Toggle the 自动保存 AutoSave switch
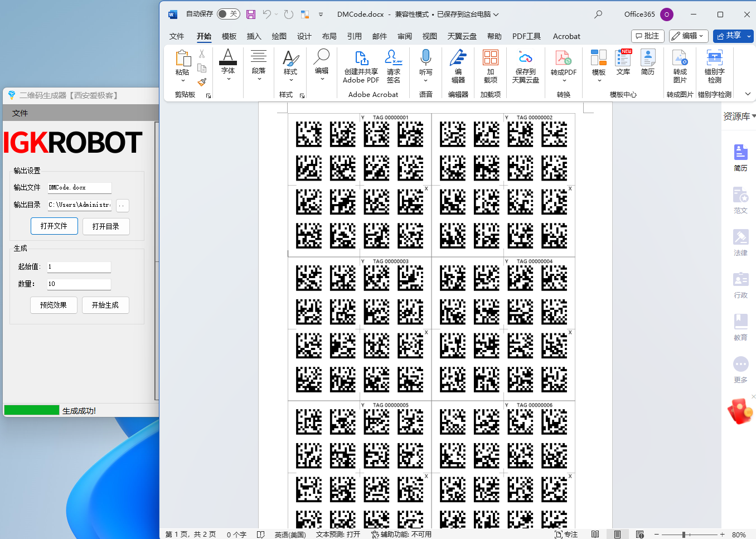Image resolution: width=756 pixels, height=539 pixels. [229, 14]
